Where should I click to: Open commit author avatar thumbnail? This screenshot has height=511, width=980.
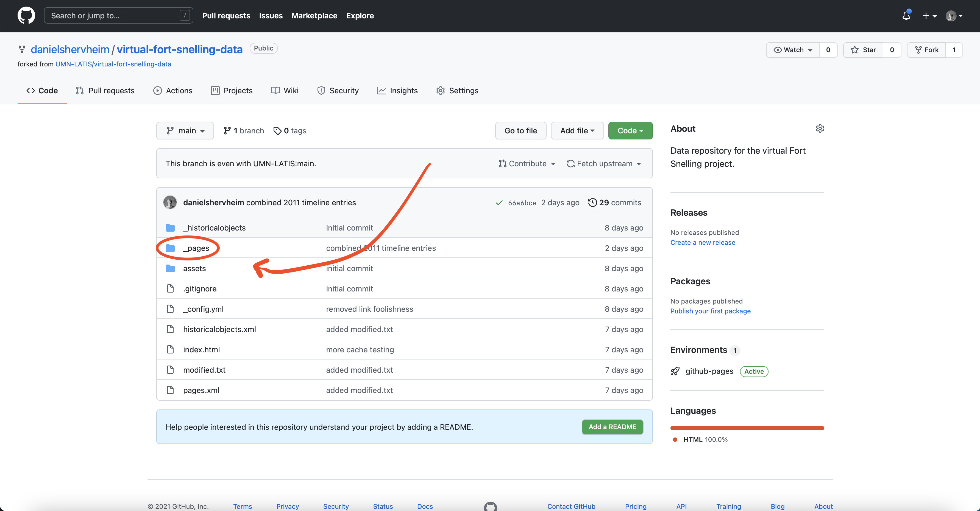click(x=170, y=202)
